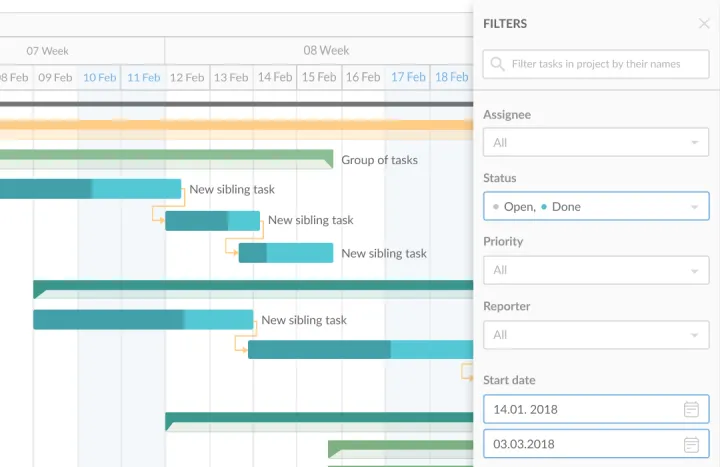Open calendar picker for 14.01. 2018 date

click(691, 409)
